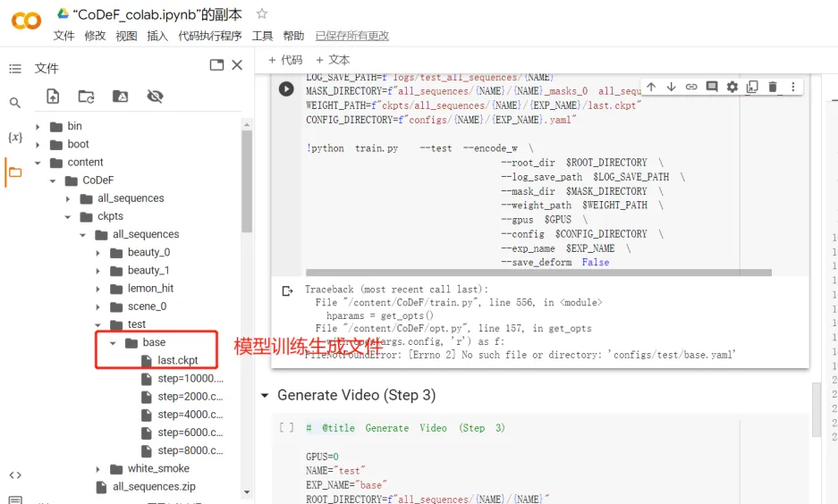Viewport: 838px width, 504px height.
Task: Open the 修改 menu
Action: coord(95,36)
